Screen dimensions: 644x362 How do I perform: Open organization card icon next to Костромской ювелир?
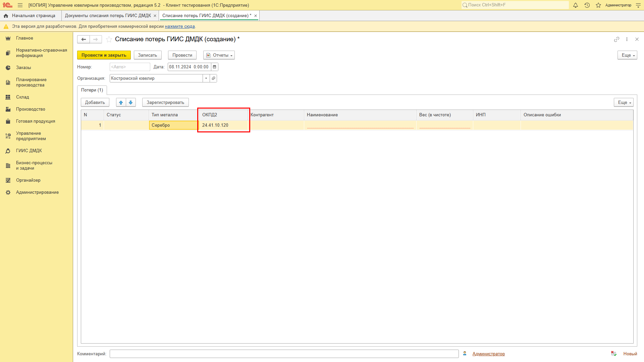pyautogui.click(x=213, y=78)
